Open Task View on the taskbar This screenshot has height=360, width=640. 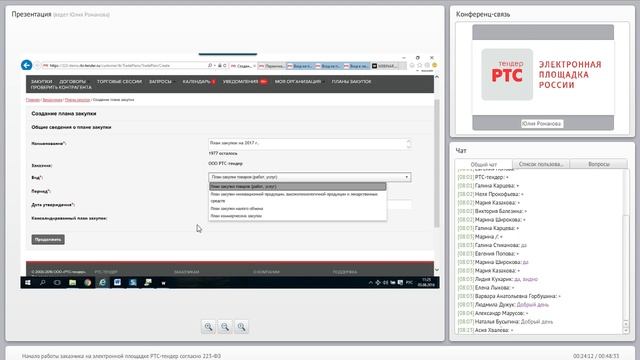(57, 282)
